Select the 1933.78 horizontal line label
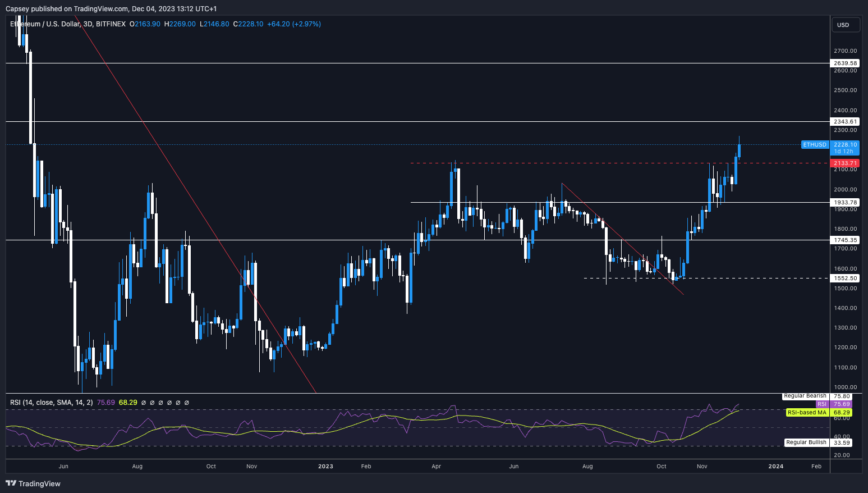The image size is (868, 493). tap(845, 202)
